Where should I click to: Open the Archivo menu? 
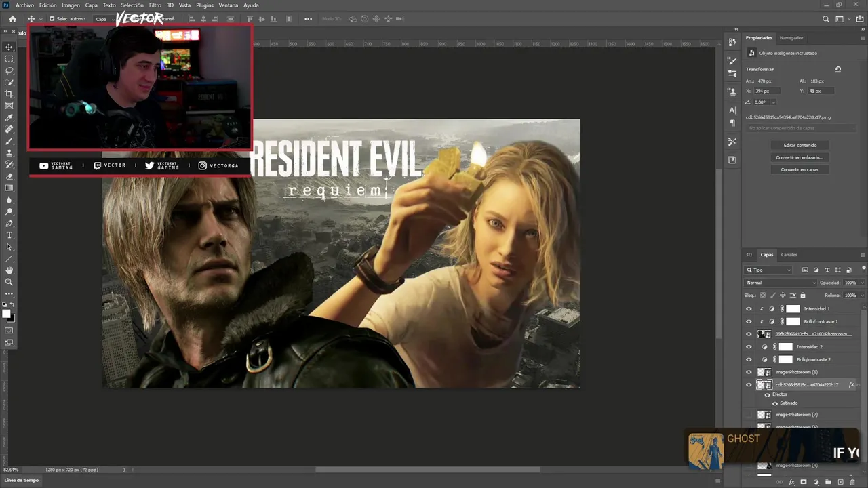tap(24, 5)
